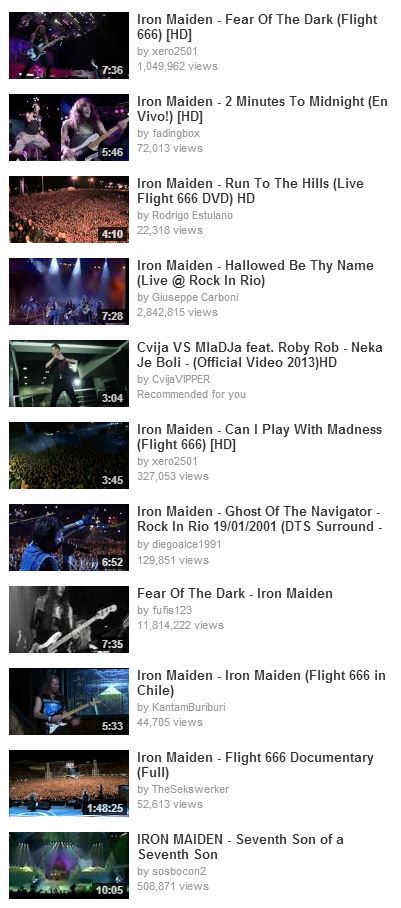
Task: Click the Seventh Son video thumbnail
Action: point(69,866)
